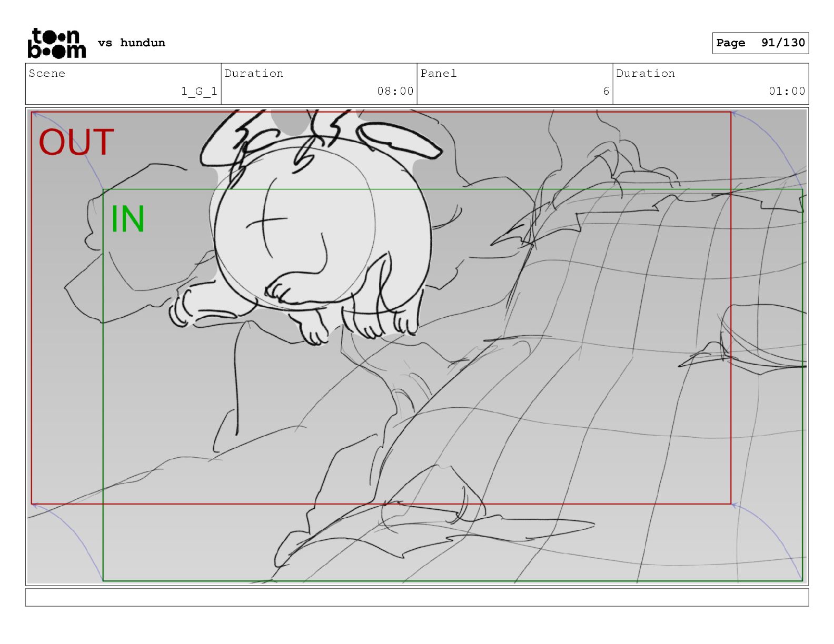Click the Toon Boom logo
This screenshot has height=644, width=834.
[56, 43]
